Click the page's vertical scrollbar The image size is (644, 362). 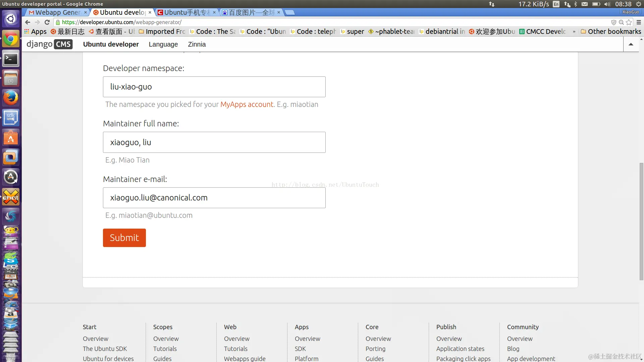[641, 221]
